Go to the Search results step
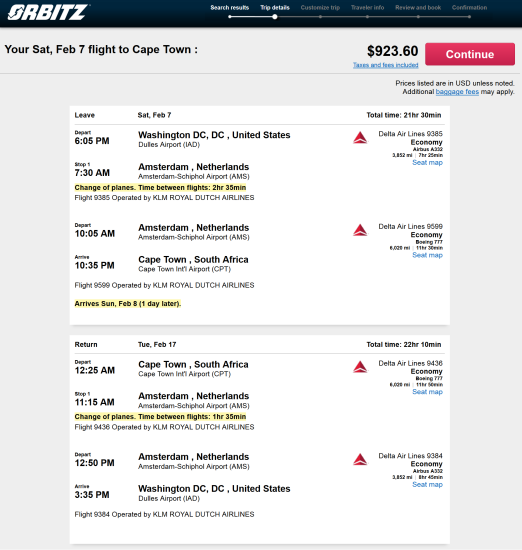The width and height of the screenshot is (522, 550). pos(229,8)
